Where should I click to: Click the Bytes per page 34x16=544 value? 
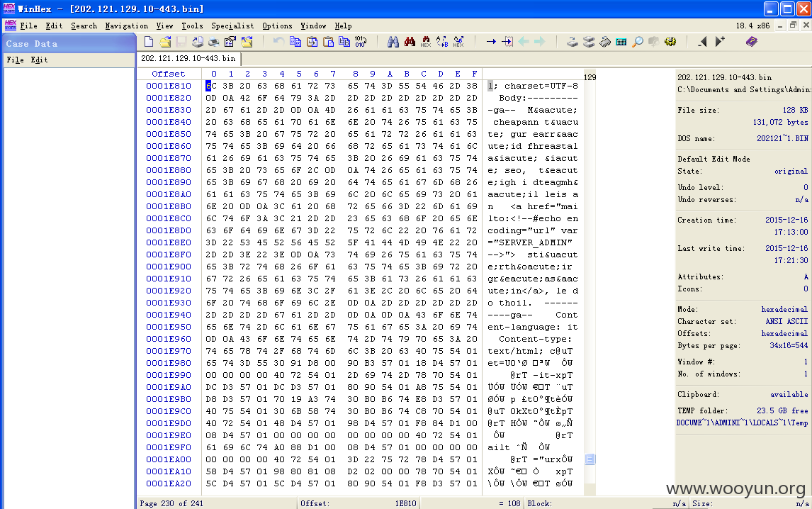(789, 346)
